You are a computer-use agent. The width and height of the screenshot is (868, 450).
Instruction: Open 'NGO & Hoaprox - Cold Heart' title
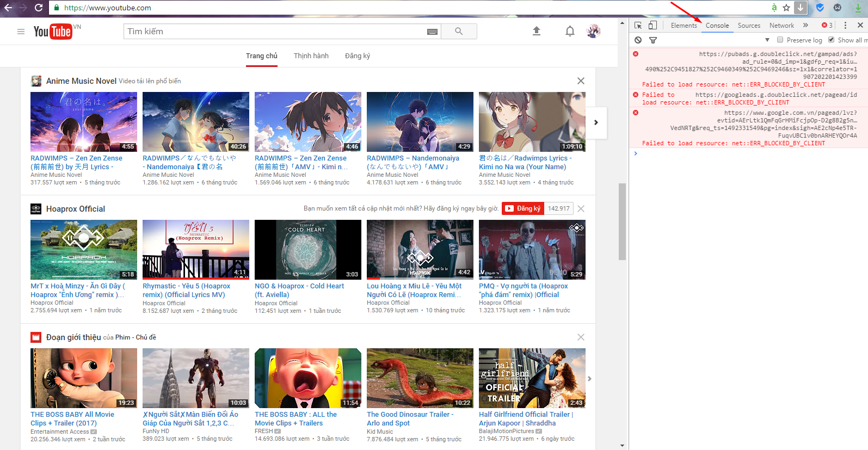(x=299, y=290)
